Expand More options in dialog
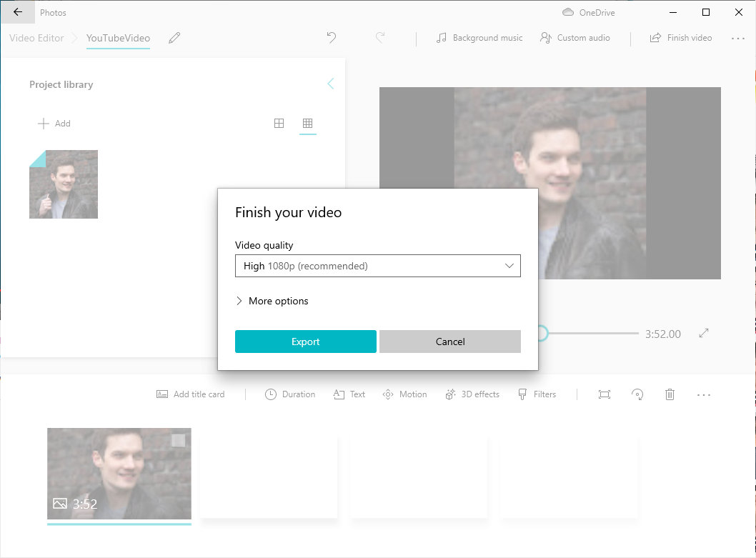 (272, 301)
